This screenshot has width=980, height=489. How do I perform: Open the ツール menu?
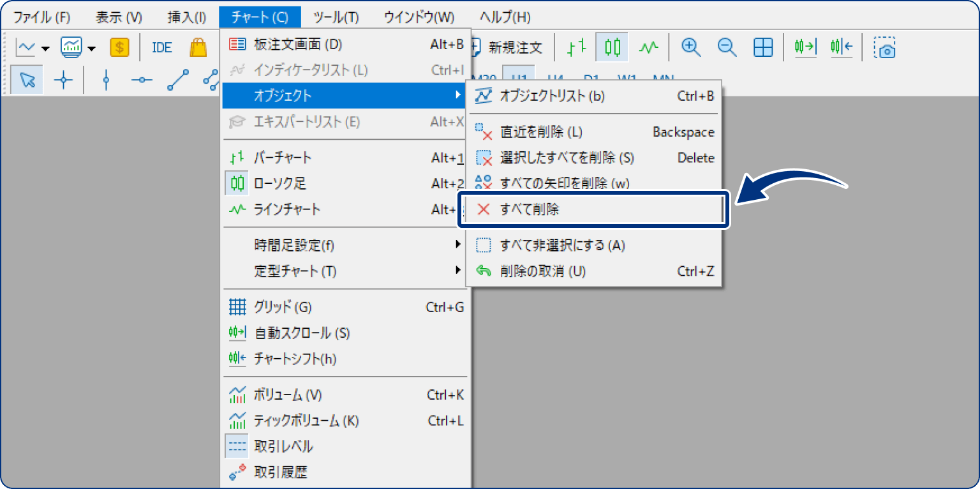(x=337, y=17)
